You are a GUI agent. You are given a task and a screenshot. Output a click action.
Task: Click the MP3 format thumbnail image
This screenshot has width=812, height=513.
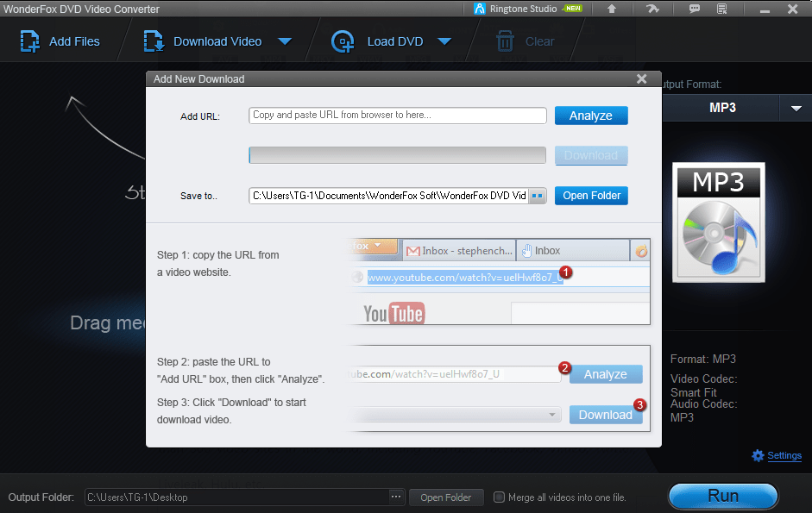(718, 222)
